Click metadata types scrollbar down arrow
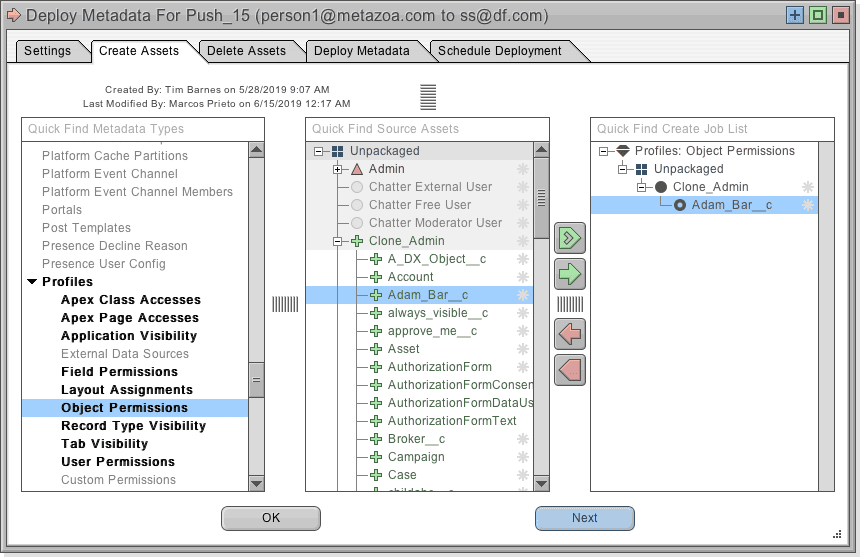Screen dimensions: 860x557 point(256,484)
